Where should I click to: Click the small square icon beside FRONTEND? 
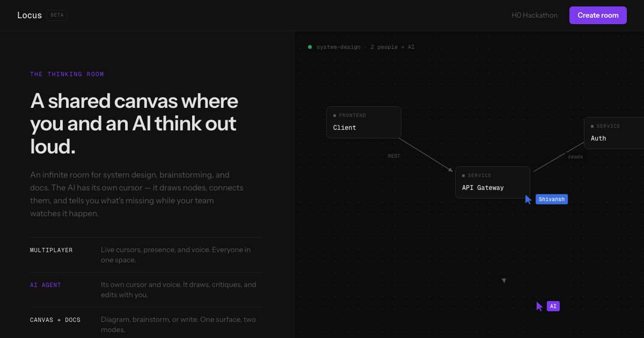pos(335,115)
